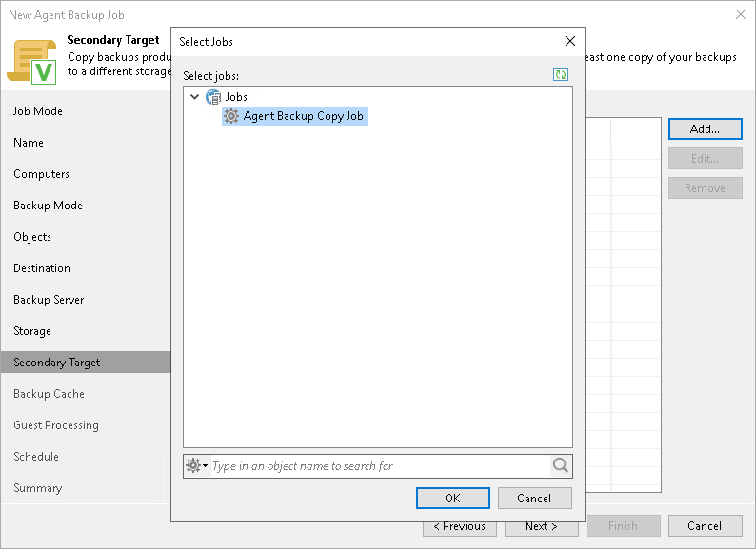Close the Select Jobs dialog
Image resolution: width=756 pixels, height=549 pixels.
pyautogui.click(x=570, y=42)
